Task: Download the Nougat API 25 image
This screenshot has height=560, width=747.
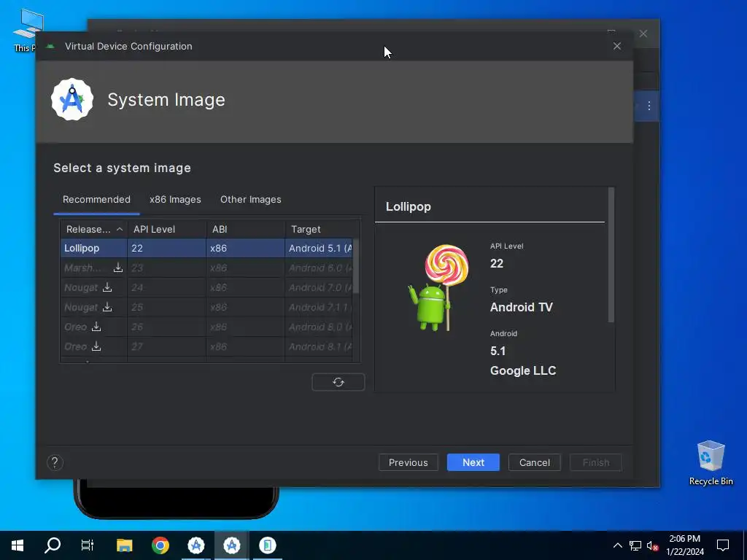Action: click(107, 307)
